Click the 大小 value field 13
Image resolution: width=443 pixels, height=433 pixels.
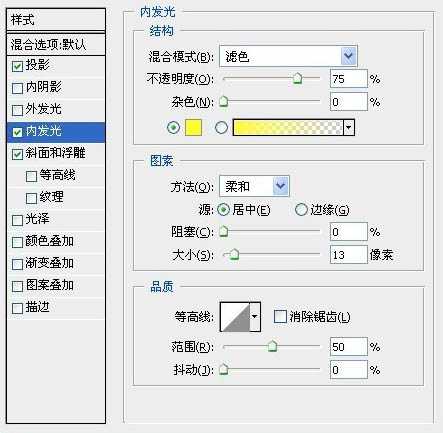(349, 255)
